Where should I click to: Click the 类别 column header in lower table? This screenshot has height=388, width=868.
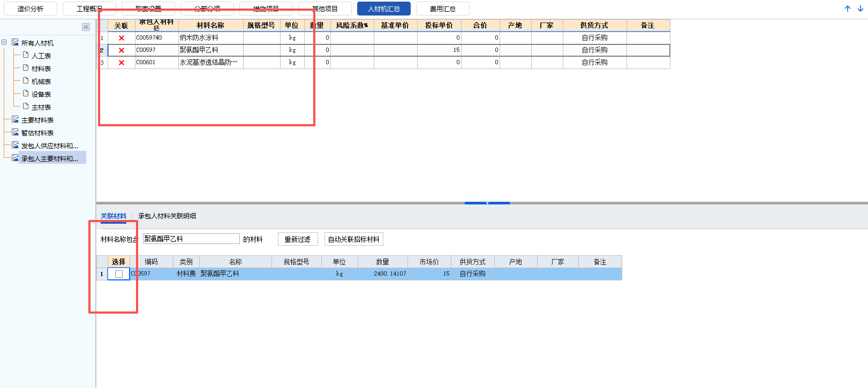(x=186, y=262)
